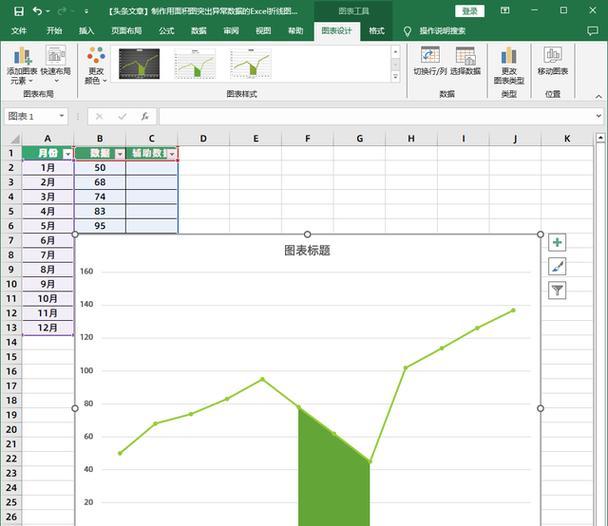Click 选择数据 icon
Screen dimensions: 608x526
(465, 61)
